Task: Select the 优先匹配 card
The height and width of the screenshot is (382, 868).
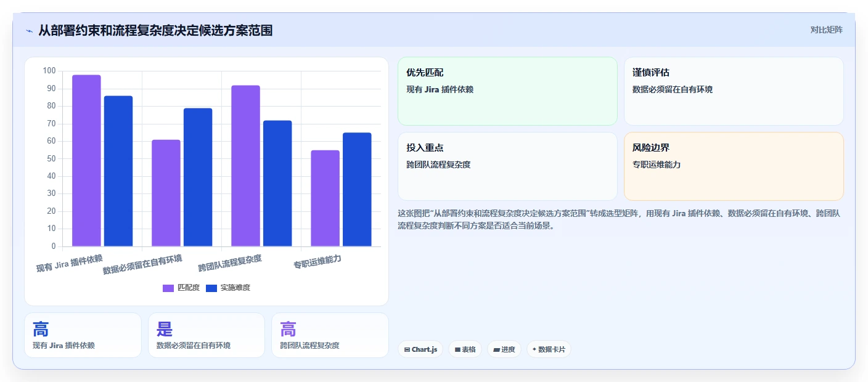Action: point(507,91)
